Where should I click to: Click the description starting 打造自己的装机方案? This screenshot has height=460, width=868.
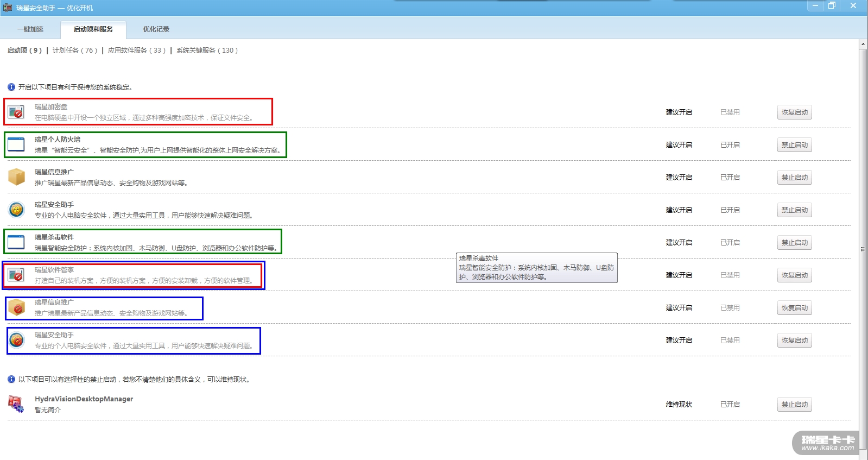coord(145,281)
